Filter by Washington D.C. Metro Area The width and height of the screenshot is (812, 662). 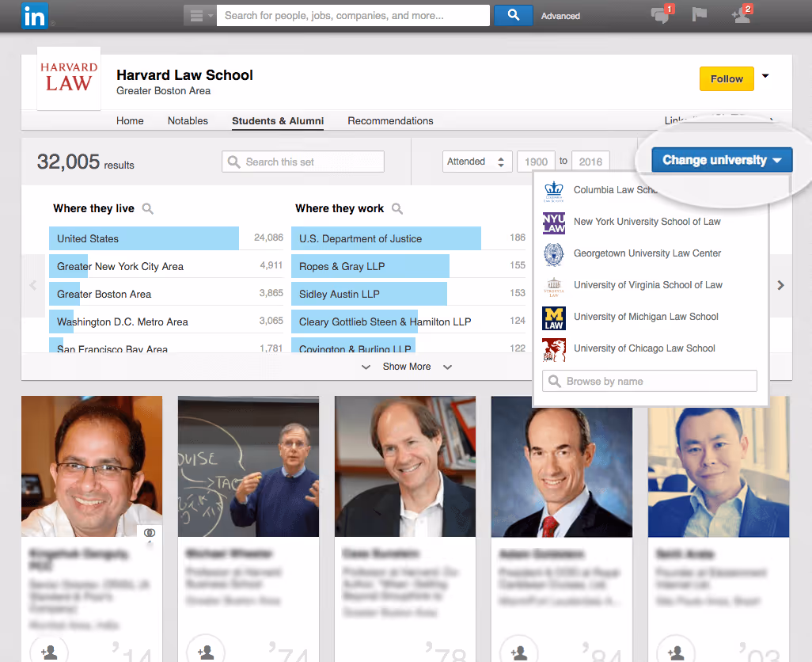167,321
